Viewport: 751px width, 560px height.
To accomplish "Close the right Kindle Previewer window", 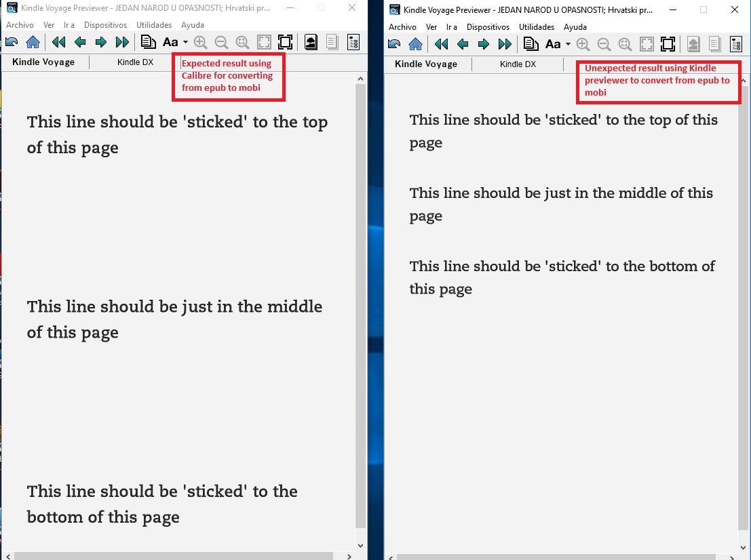I will click(735, 9).
